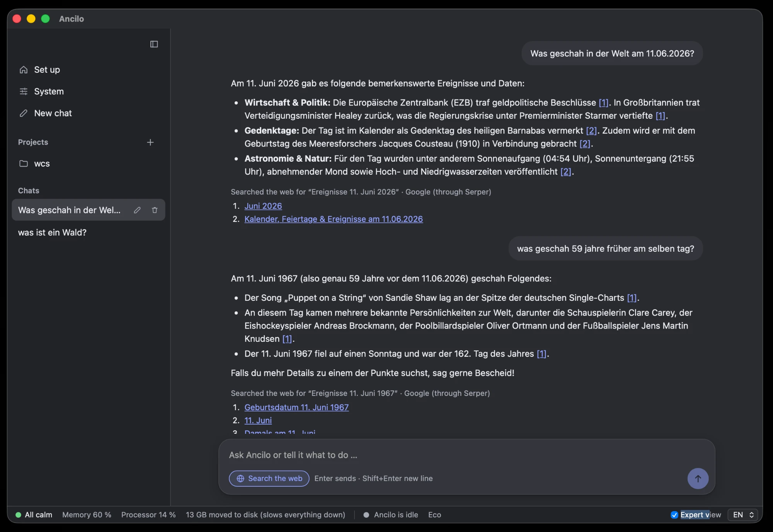This screenshot has width=773, height=532.
Task: Open citation [2] after 'Verbindung gebracht'
Action: tap(585, 143)
